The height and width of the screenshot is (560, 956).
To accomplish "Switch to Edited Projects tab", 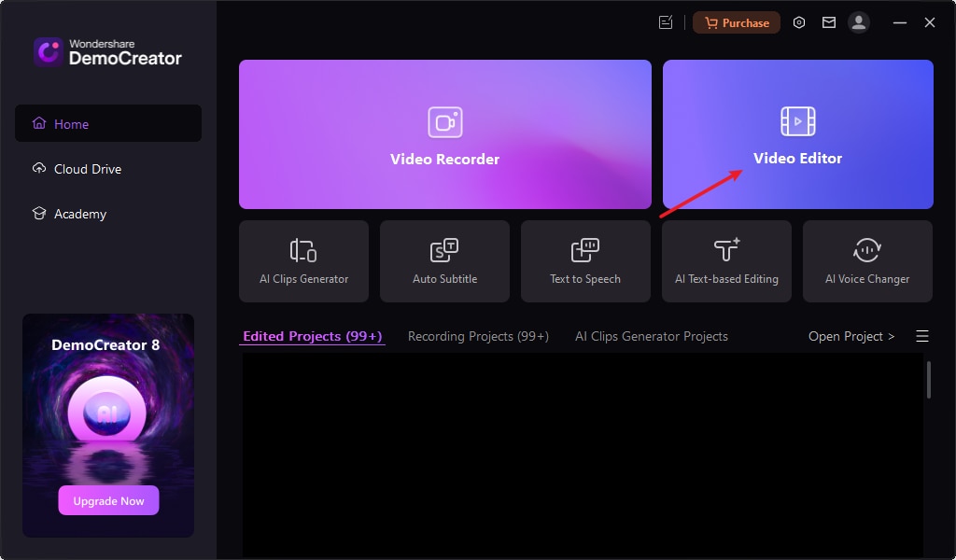I will (312, 336).
